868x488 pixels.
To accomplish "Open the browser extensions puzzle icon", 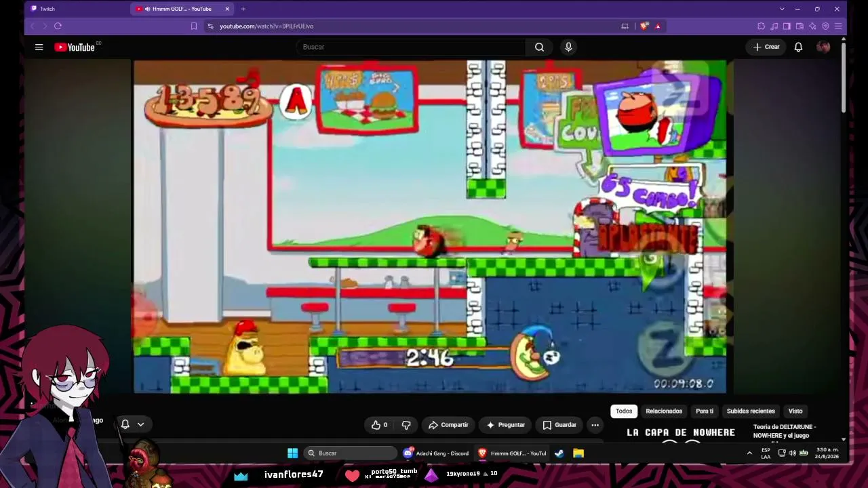I will [x=762, y=26].
